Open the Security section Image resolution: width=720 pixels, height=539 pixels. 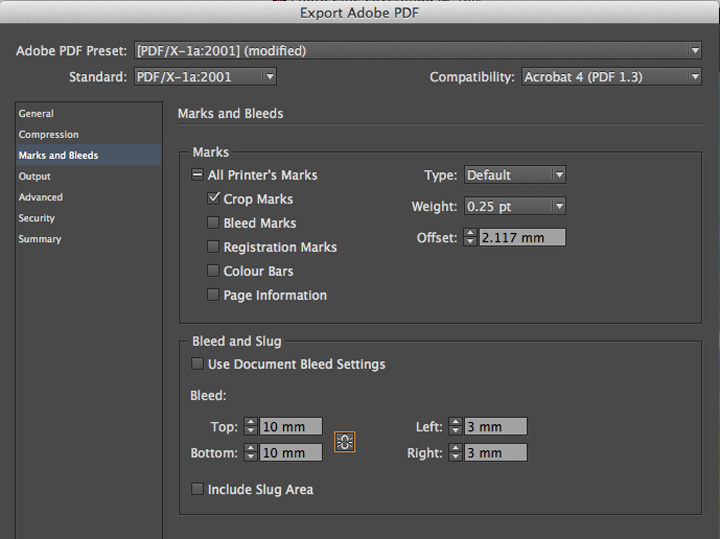89,218
